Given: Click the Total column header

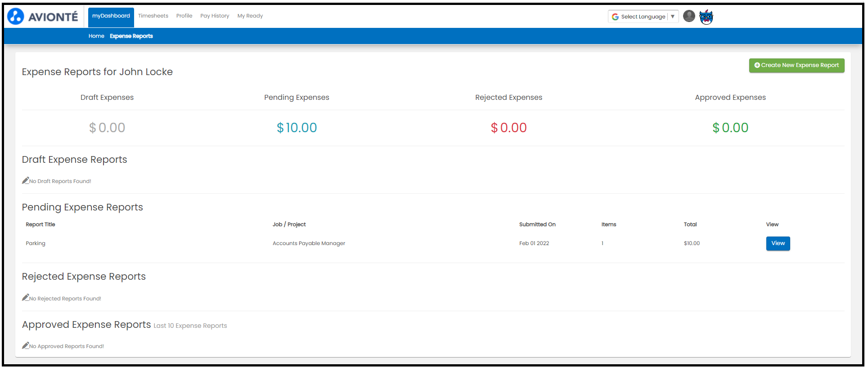Looking at the screenshot, I should click(690, 224).
